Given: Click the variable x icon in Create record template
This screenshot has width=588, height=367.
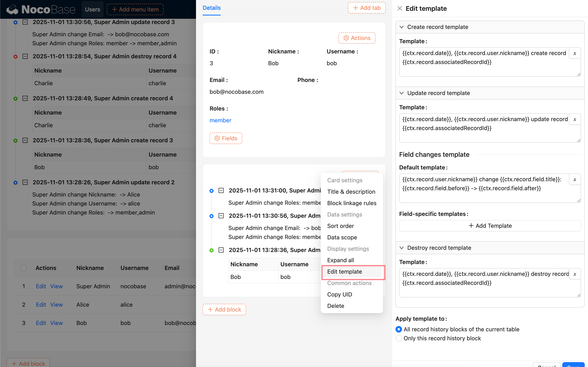Looking at the screenshot, I should pos(574,53).
